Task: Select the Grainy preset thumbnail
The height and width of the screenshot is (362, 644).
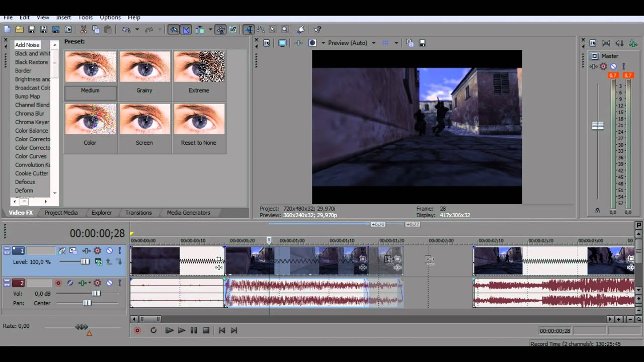Action: tap(144, 66)
